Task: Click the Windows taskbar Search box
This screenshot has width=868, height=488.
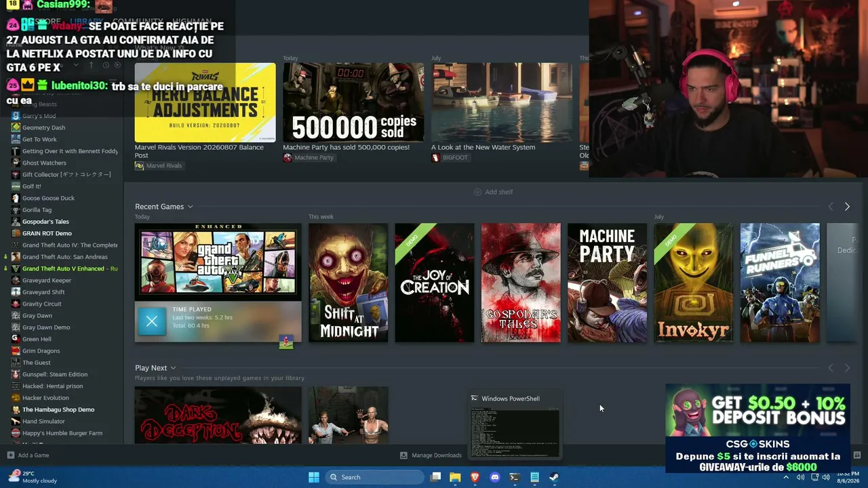Action: (374, 477)
